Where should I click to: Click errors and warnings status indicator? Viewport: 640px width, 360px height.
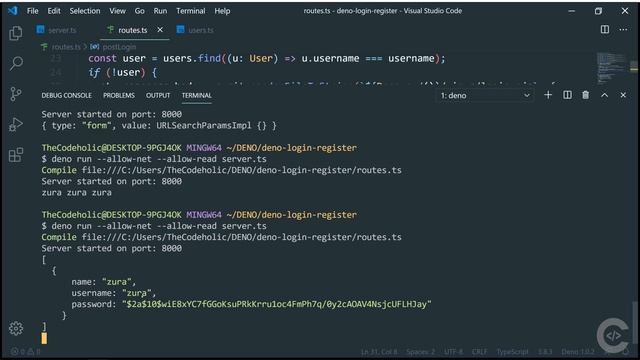tap(25, 351)
